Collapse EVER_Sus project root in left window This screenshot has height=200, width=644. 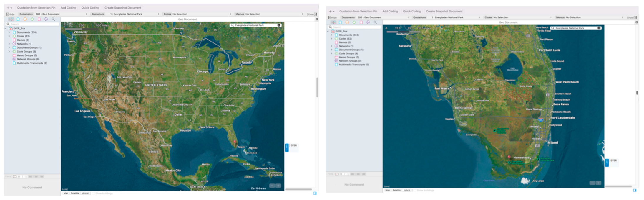(x=6, y=29)
